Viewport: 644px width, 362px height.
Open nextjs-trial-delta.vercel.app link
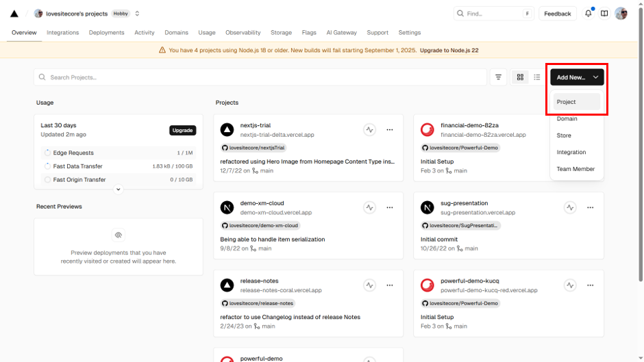click(277, 135)
